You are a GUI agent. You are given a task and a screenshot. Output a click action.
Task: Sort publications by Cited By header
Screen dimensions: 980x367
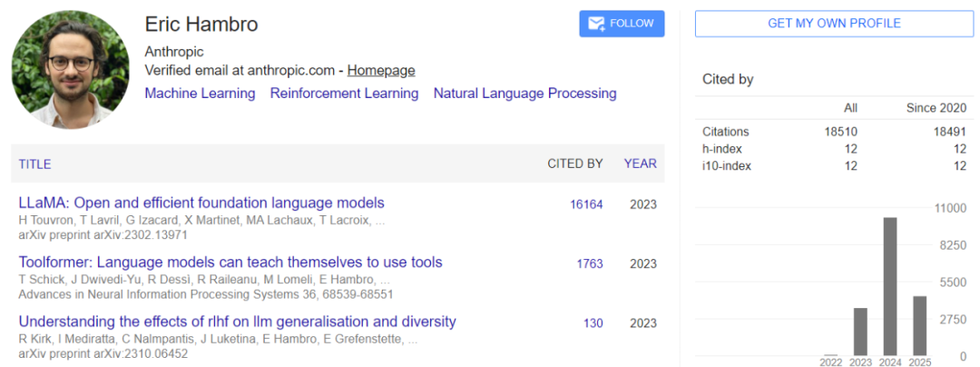tap(574, 164)
